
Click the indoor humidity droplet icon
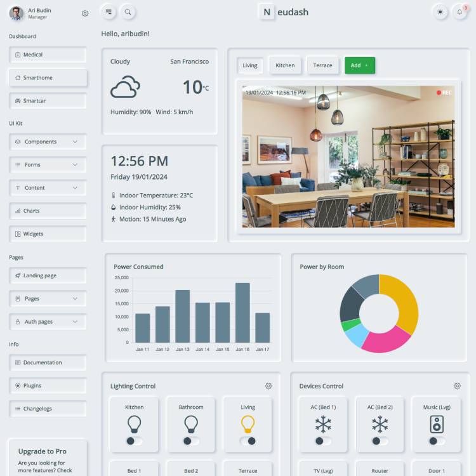pyautogui.click(x=113, y=207)
